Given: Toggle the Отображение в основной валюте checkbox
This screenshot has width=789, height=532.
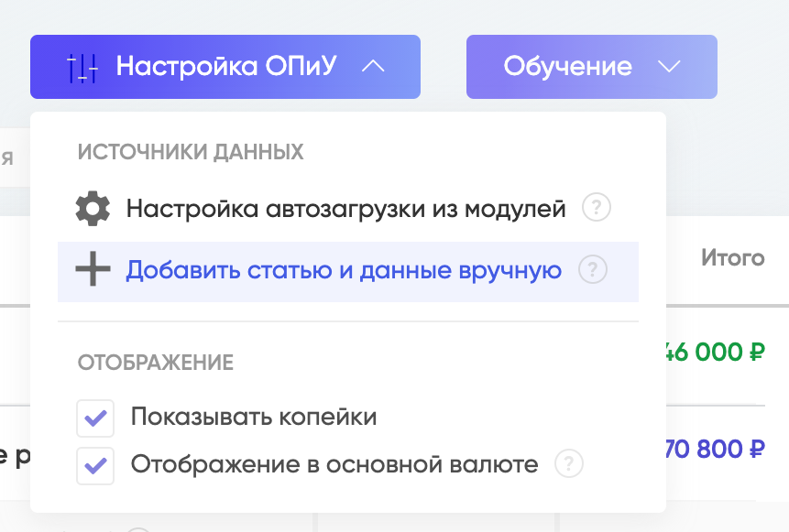Looking at the screenshot, I should 95,466.
